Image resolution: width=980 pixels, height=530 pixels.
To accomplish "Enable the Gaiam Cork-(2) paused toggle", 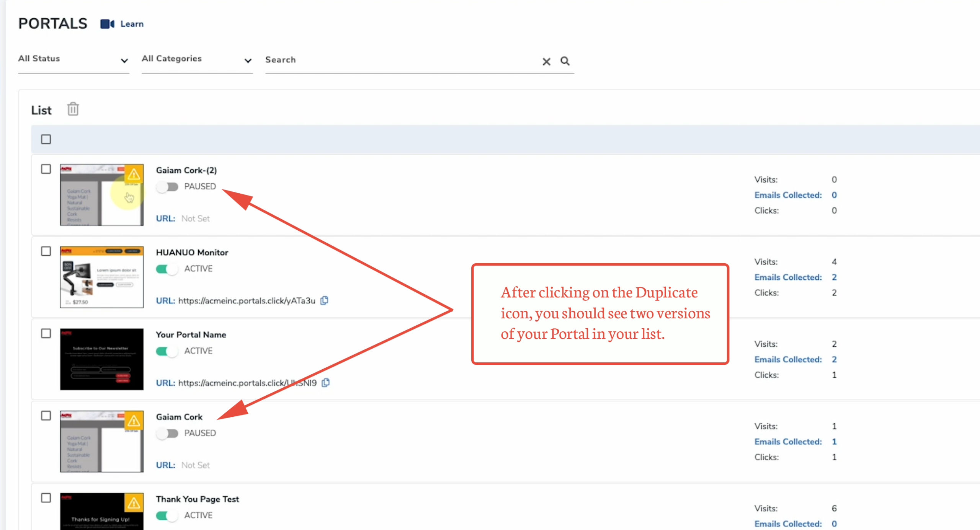I will (x=167, y=187).
